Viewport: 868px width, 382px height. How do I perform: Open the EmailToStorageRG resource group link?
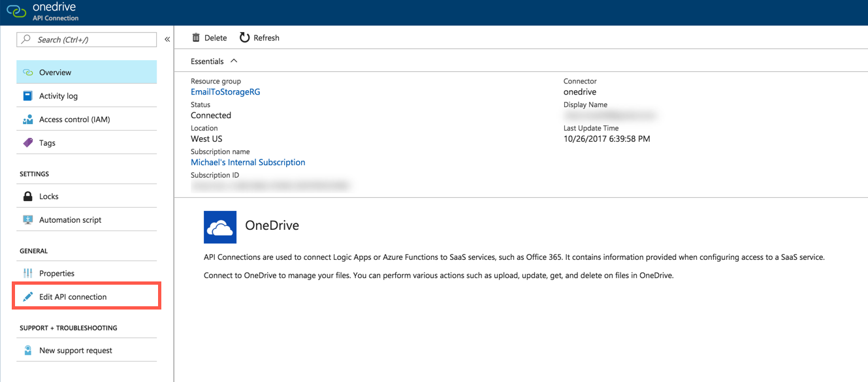(x=225, y=92)
